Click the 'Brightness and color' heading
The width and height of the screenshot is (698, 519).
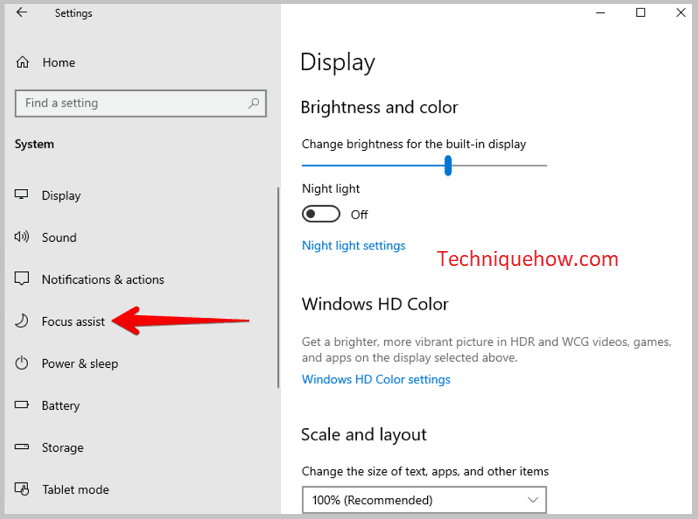pyautogui.click(x=379, y=107)
